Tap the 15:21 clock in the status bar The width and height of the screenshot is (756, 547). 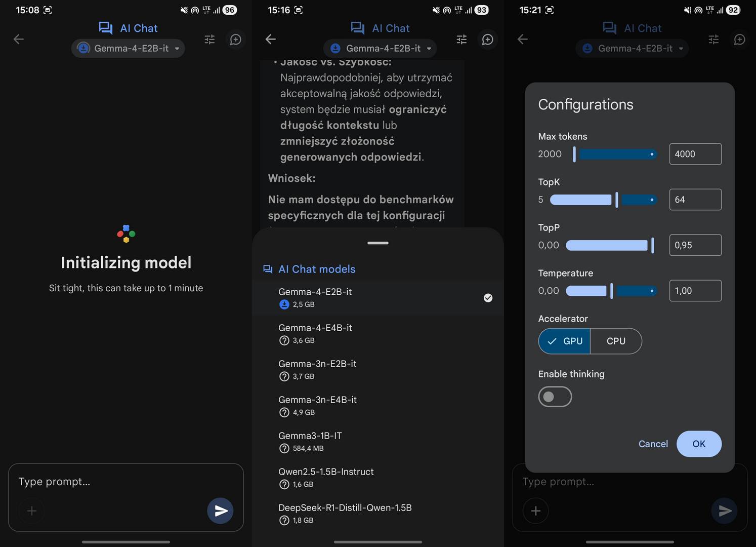tap(530, 10)
